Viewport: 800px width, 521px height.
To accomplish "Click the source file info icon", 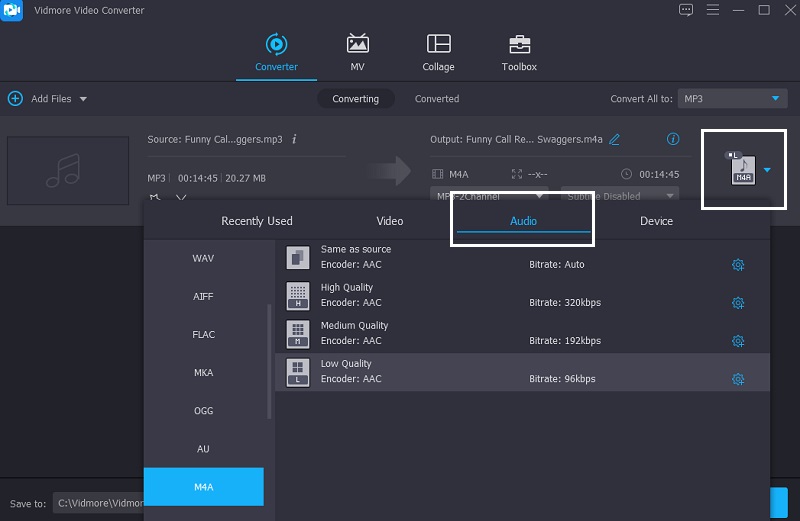I will pyautogui.click(x=294, y=139).
